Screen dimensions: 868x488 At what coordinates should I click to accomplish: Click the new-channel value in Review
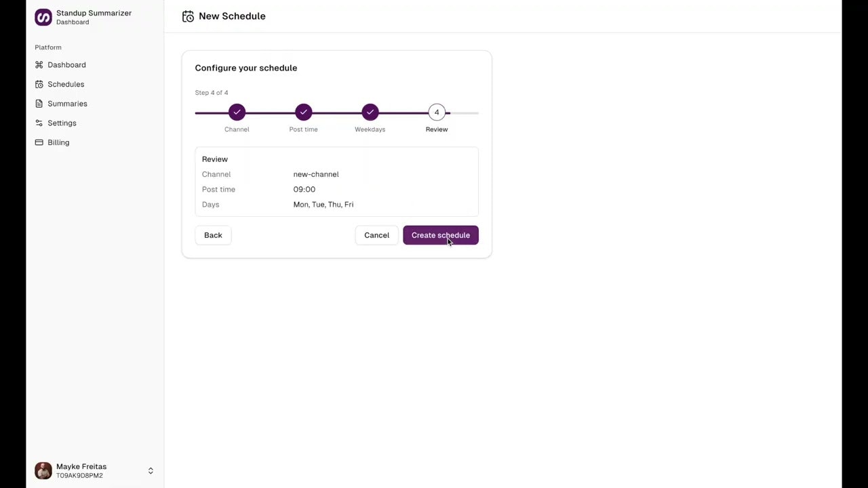[x=316, y=174]
